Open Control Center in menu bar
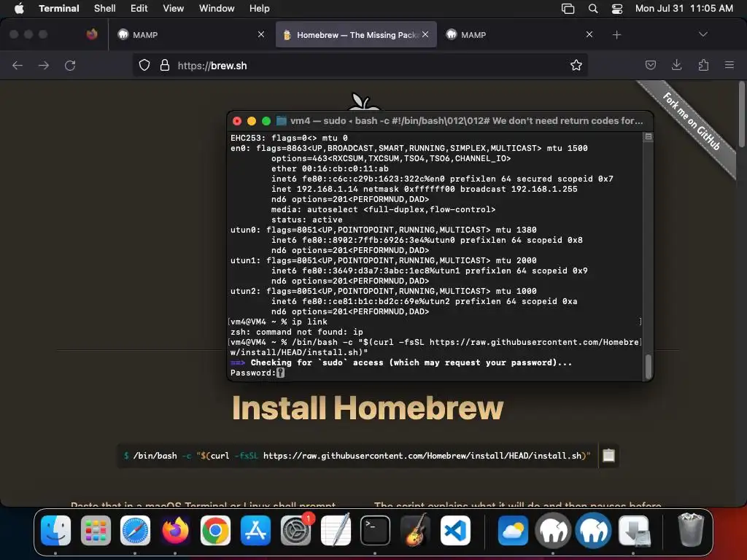The height and width of the screenshot is (560, 747). click(617, 9)
